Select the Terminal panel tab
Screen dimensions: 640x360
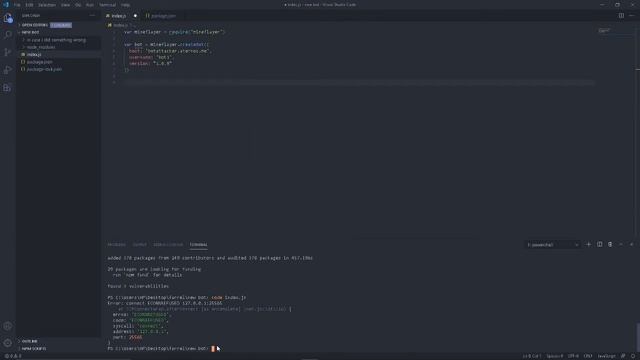point(198,244)
